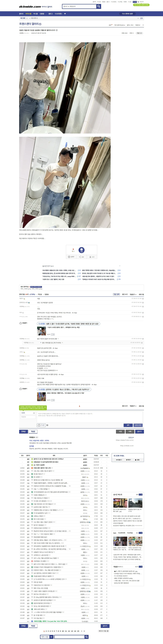The image size is (163, 644).
Task: Click the comment text area
Action: click(90, 417)
